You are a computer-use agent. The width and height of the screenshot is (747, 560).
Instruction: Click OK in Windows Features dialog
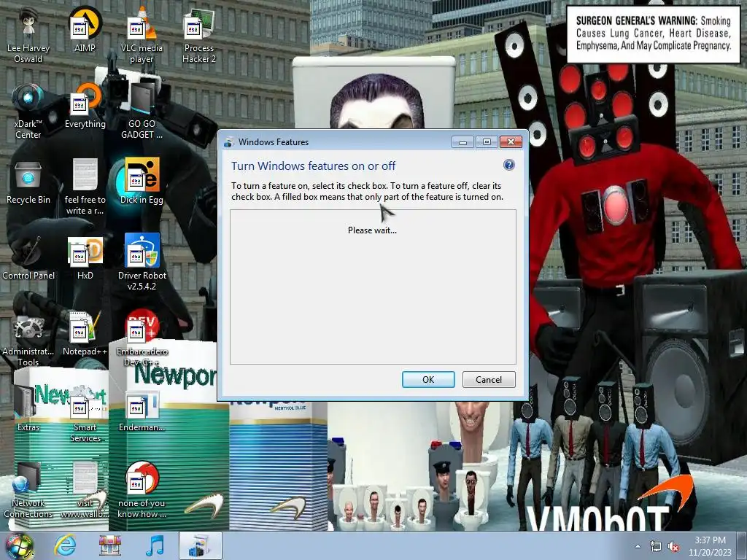pos(428,379)
